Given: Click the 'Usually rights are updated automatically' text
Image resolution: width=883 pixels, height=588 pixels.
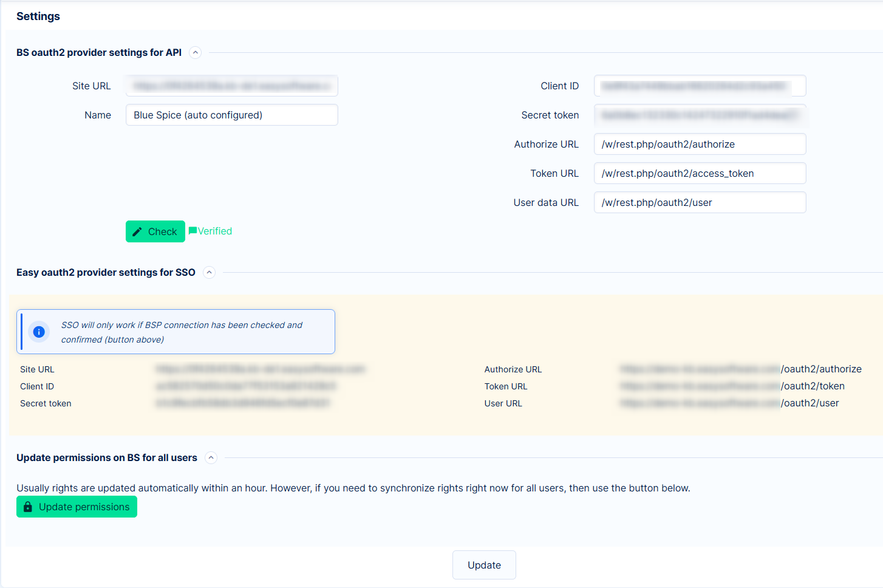Looking at the screenshot, I should pyautogui.click(x=353, y=488).
